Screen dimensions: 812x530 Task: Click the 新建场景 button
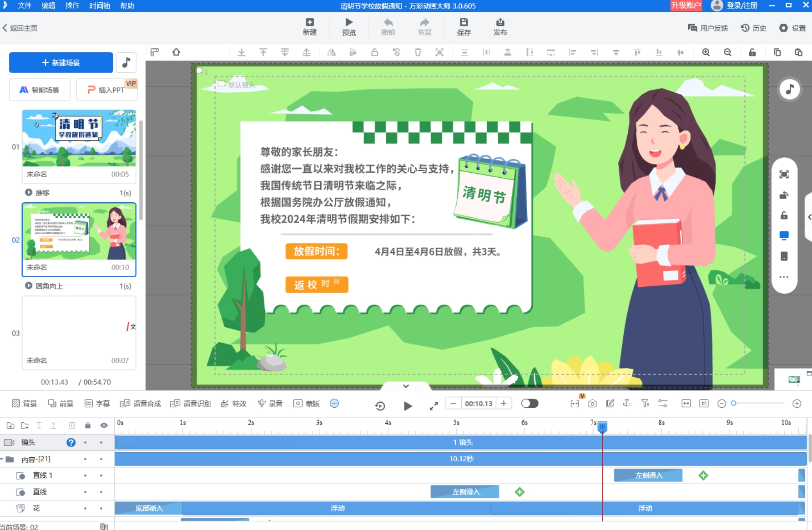tap(61, 62)
